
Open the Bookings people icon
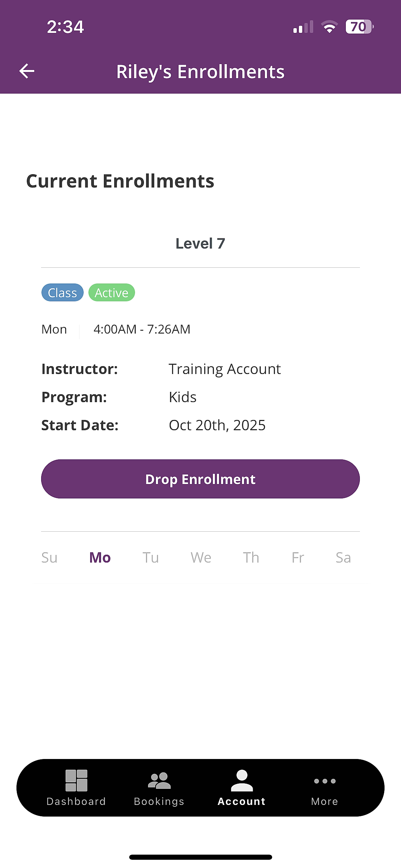(159, 781)
